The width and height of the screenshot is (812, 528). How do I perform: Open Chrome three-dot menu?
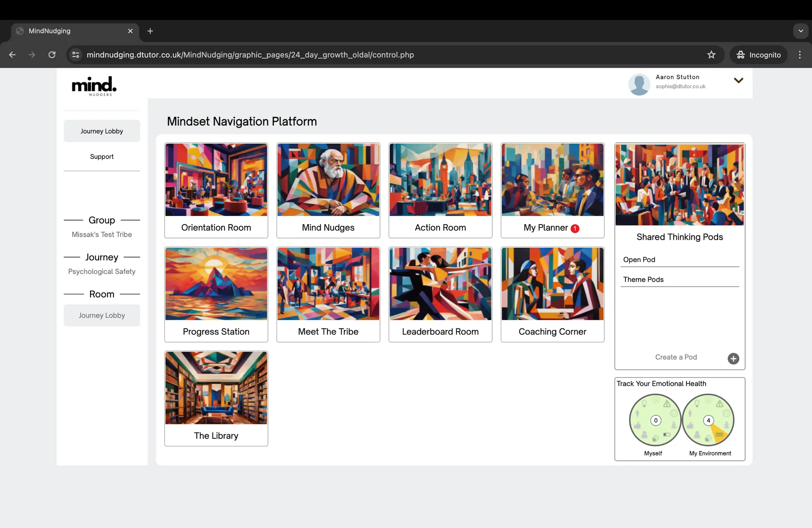click(799, 55)
